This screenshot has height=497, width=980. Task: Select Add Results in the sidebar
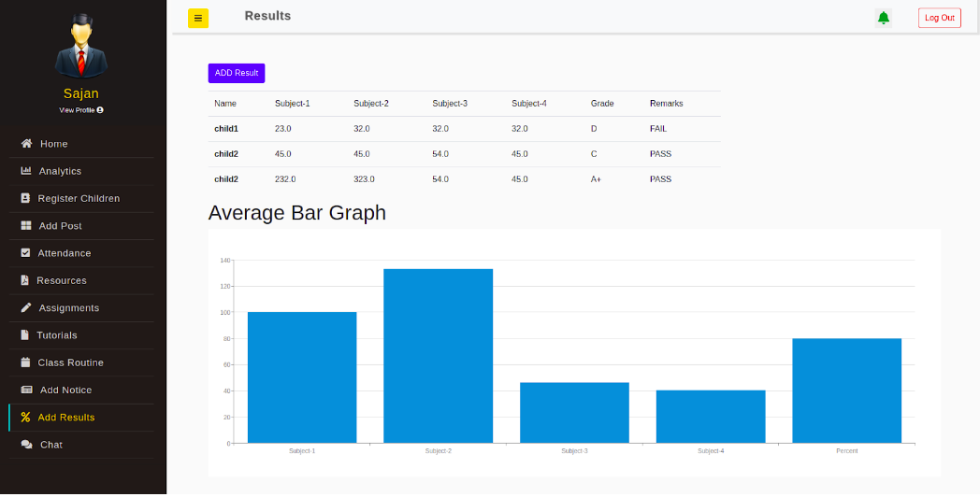point(65,418)
